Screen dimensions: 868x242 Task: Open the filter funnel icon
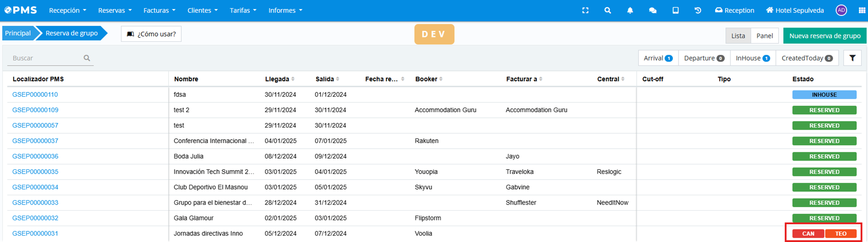(x=852, y=58)
